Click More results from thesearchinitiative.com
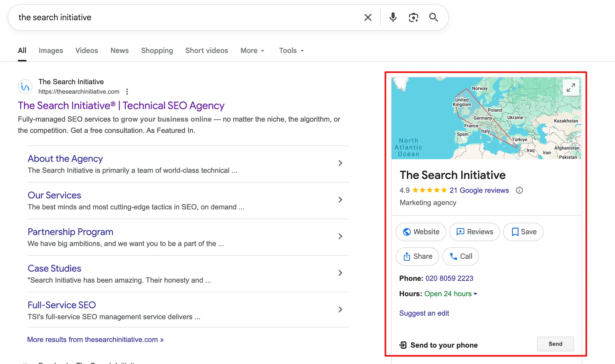The height and width of the screenshot is (364, 615). [x=95, y=339]
